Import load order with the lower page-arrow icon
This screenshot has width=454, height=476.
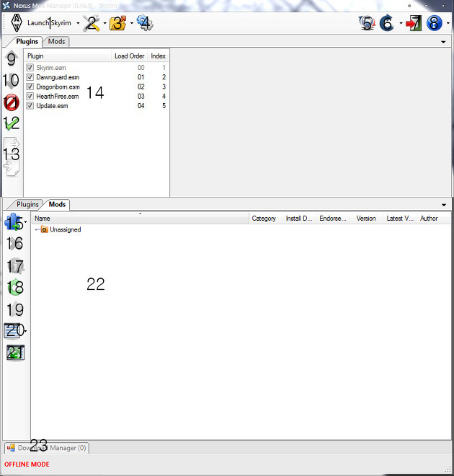12,167
